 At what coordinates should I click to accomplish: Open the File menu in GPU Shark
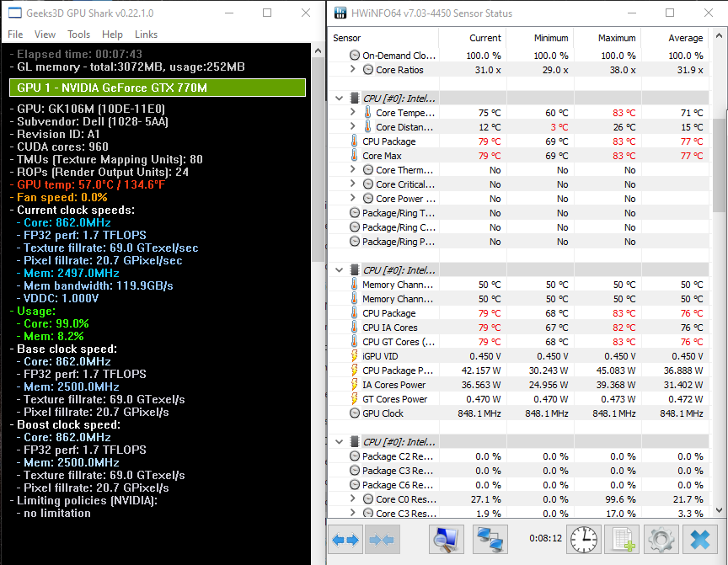(15, 35)
